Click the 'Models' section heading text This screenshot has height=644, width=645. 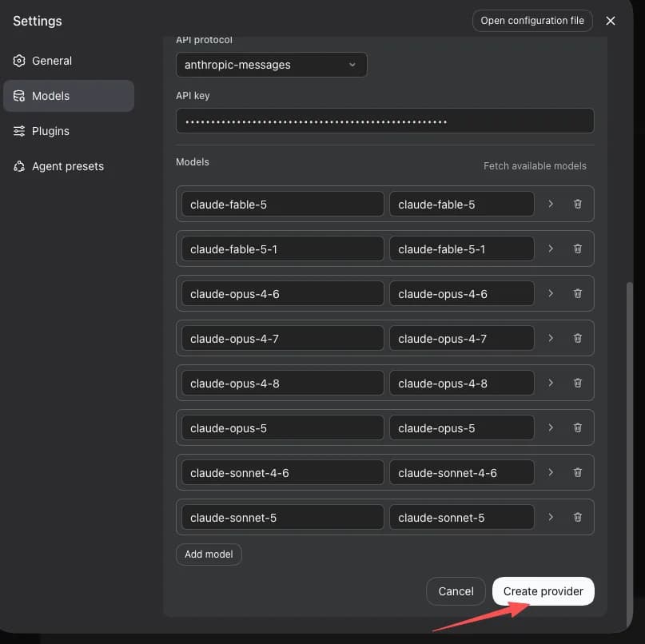tap(193, 161)
